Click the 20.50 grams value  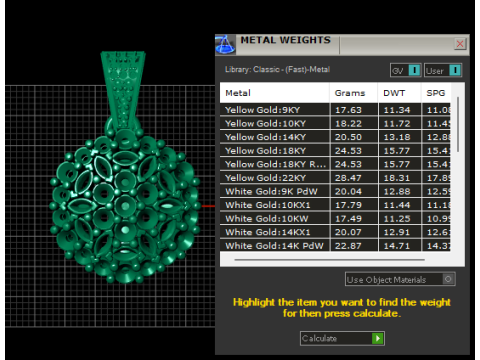coord(348,137)
